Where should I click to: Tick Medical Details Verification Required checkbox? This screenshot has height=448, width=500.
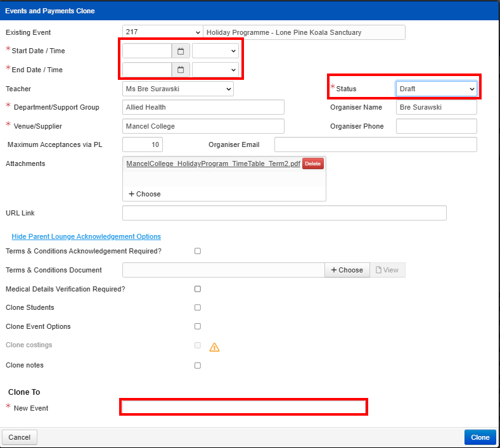198,289
